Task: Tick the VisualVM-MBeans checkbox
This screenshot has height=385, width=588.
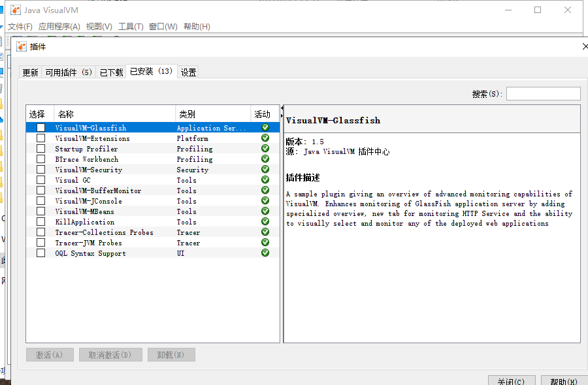Action: tap(41, 211)
